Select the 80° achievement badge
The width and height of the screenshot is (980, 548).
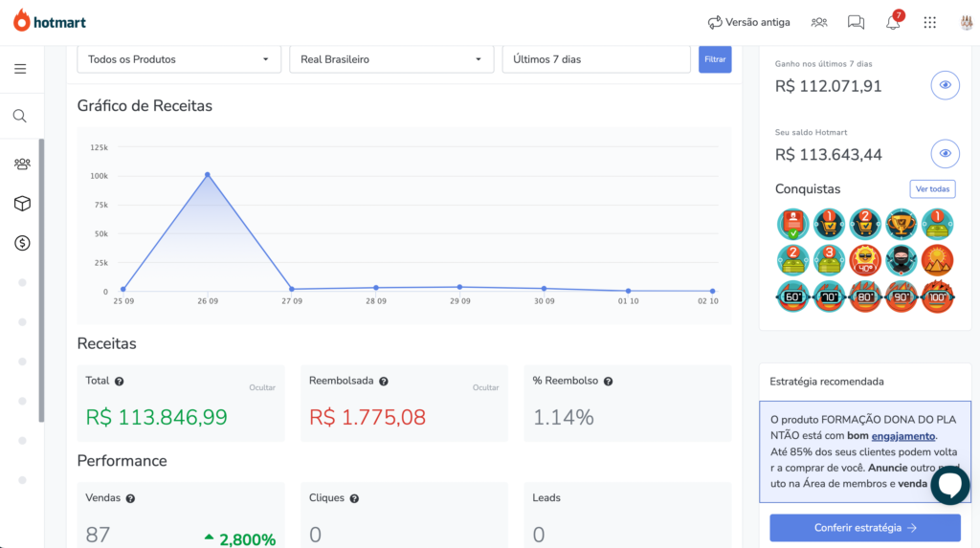(x=865, y=296)
